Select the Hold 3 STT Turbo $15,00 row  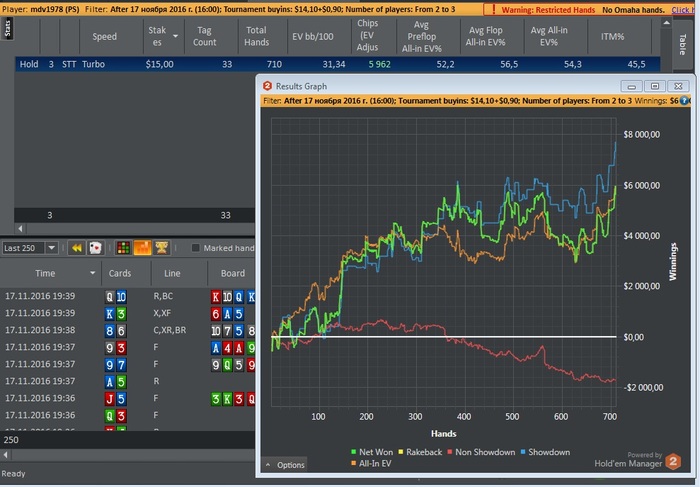point(338,64)
